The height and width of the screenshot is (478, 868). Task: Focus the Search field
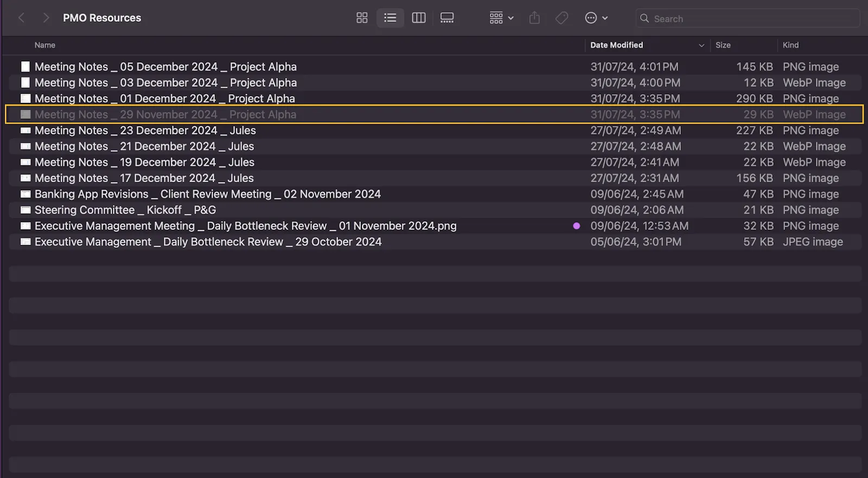coord(748,18)
